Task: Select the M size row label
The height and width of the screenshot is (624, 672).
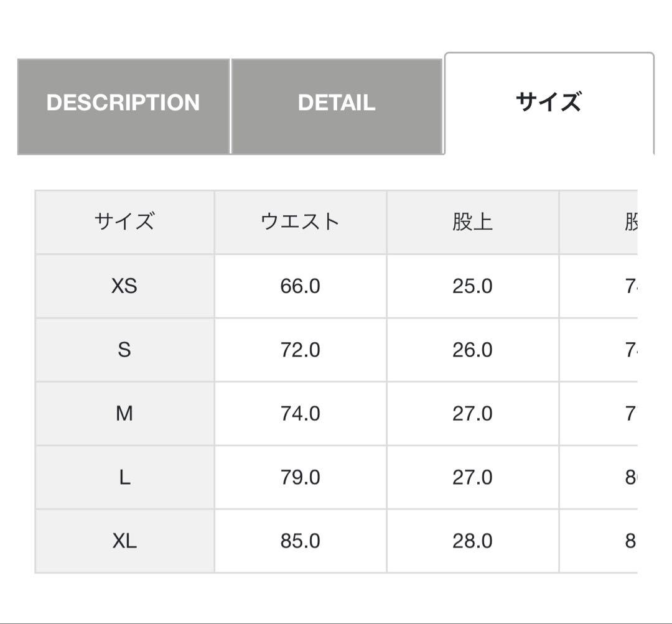Action: click(124, 414)
